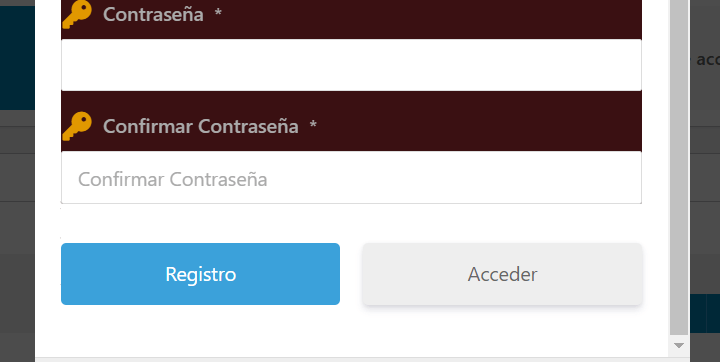The width and height of the screenshot is (720, 362).
Task: Submit the form with the Registro button
Action: pos(200,274)
